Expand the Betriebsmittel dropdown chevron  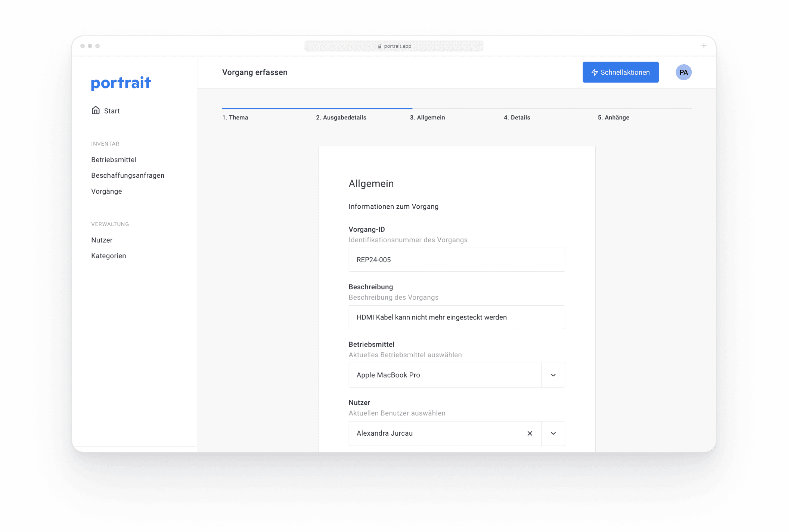point(553,375)
